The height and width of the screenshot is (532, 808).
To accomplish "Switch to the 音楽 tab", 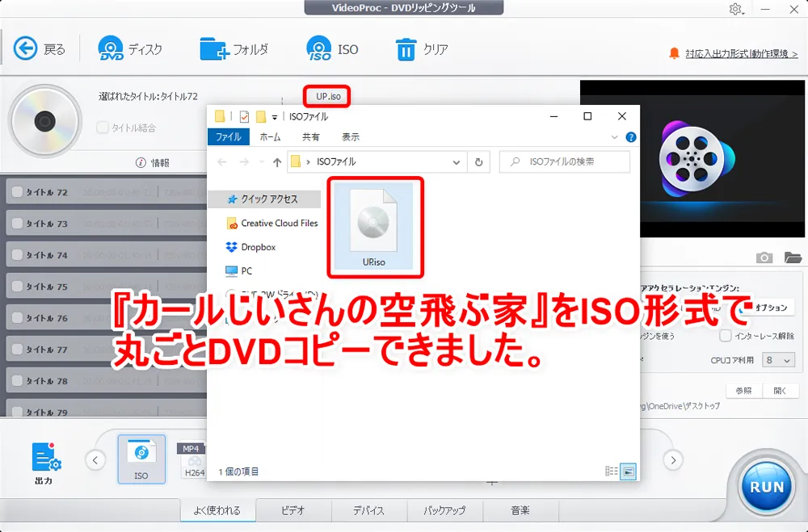I will [x=520, y=510].
